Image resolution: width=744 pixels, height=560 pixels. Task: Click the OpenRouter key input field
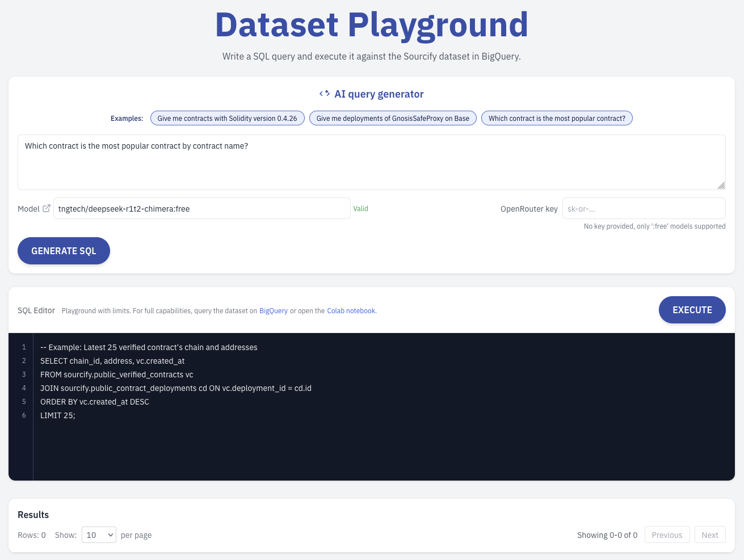(644, 208)
